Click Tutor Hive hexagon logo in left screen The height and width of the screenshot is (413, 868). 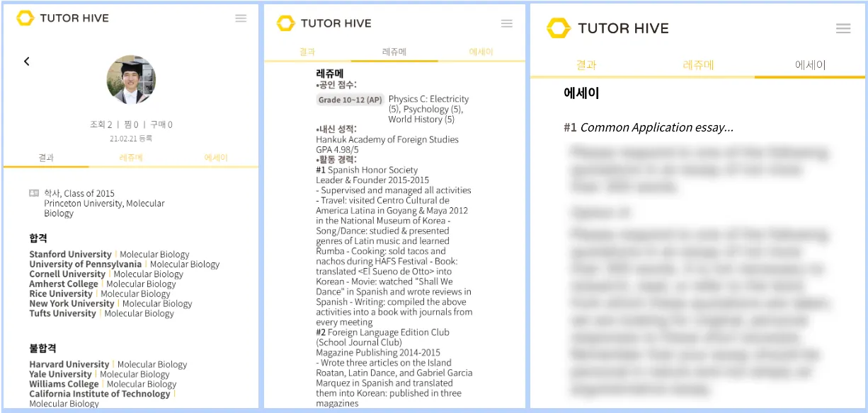point(25,18)
